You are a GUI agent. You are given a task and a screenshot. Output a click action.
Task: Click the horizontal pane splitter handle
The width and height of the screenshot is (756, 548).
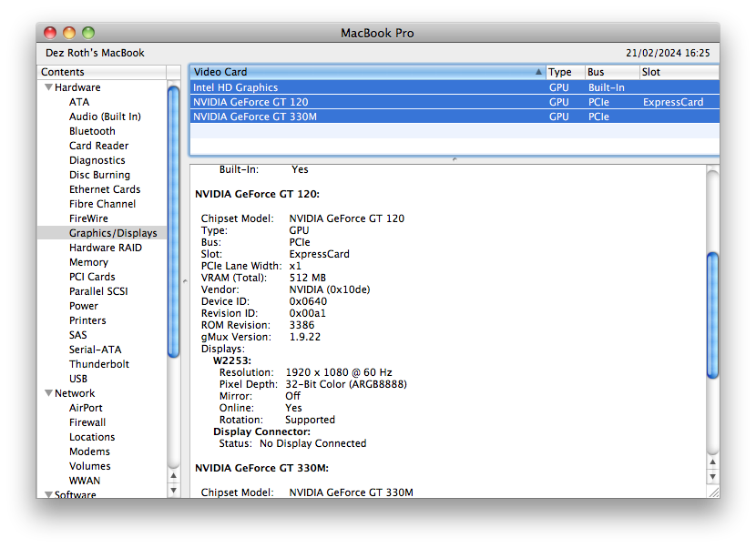[455, 159]
